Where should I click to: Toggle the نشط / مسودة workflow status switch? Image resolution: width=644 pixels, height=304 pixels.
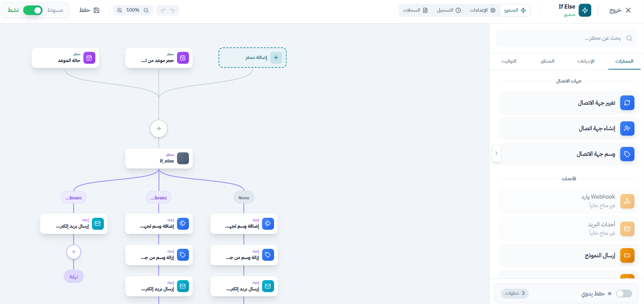[x=33, y=10]
